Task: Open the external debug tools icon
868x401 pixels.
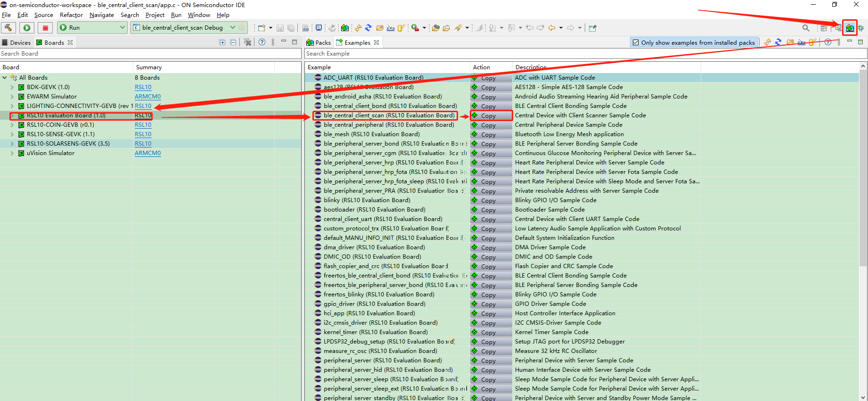Action: (415, 28)
